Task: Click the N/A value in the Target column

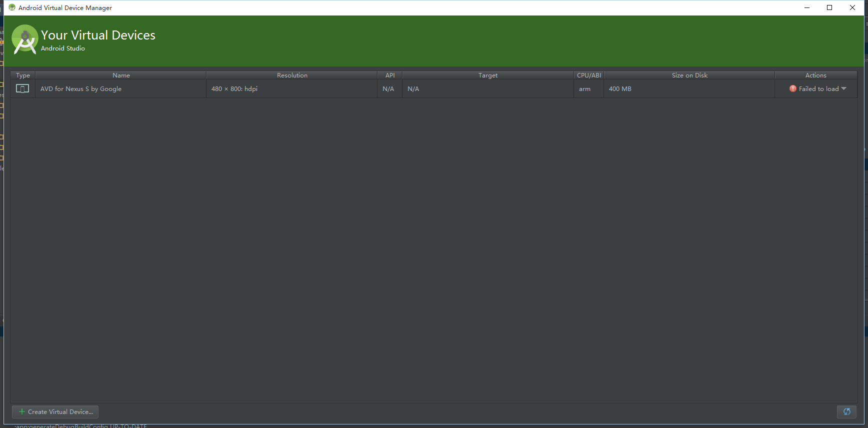Action: (413, 88)
